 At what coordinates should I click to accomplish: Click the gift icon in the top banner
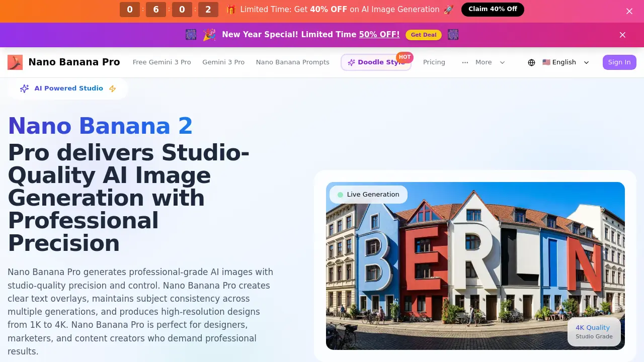(x=231, y=10)
